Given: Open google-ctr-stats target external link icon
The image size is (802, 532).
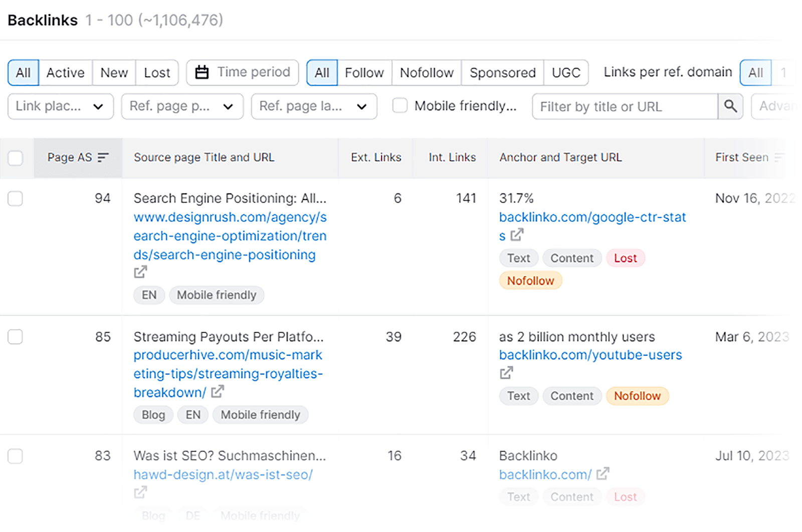Looking at the screenshot, I should click(x=517, y=234).
